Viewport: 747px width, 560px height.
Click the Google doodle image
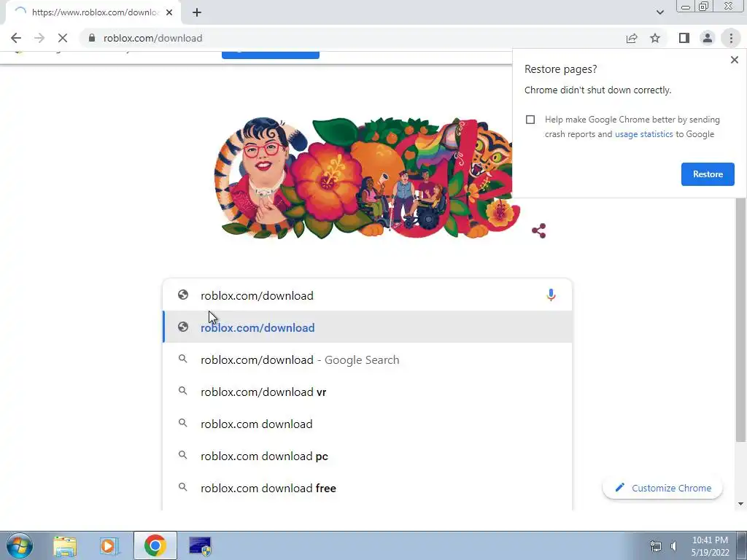(x=367, y=179)
